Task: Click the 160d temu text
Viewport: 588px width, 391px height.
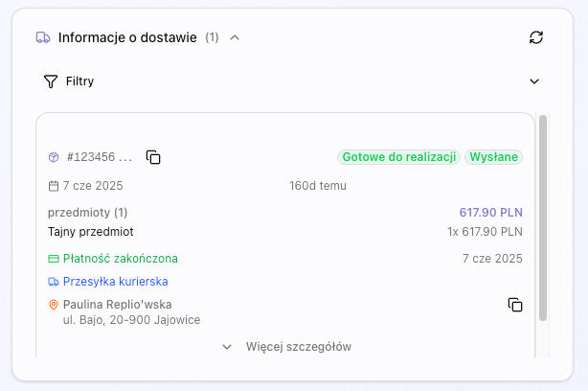Action: (x=318, y=186)
